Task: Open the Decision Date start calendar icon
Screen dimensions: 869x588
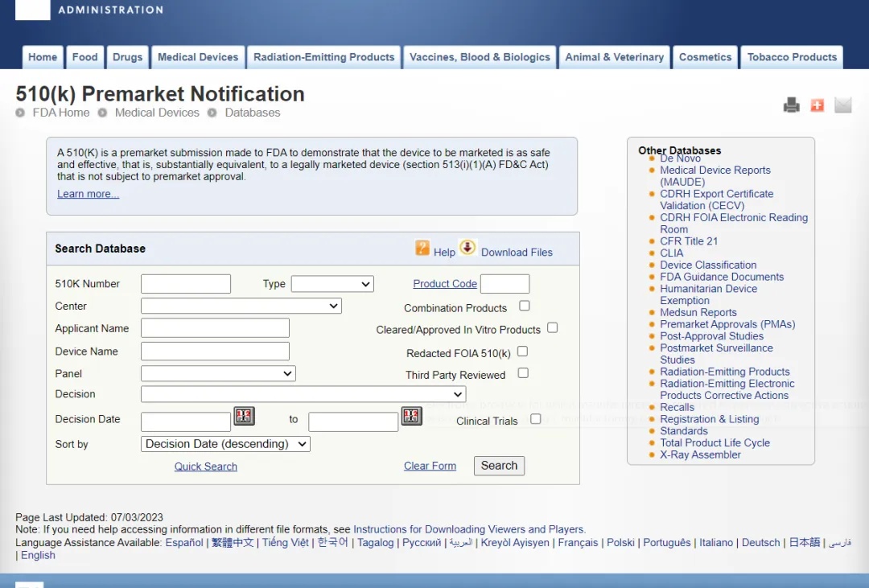Action: click(244, 416)
